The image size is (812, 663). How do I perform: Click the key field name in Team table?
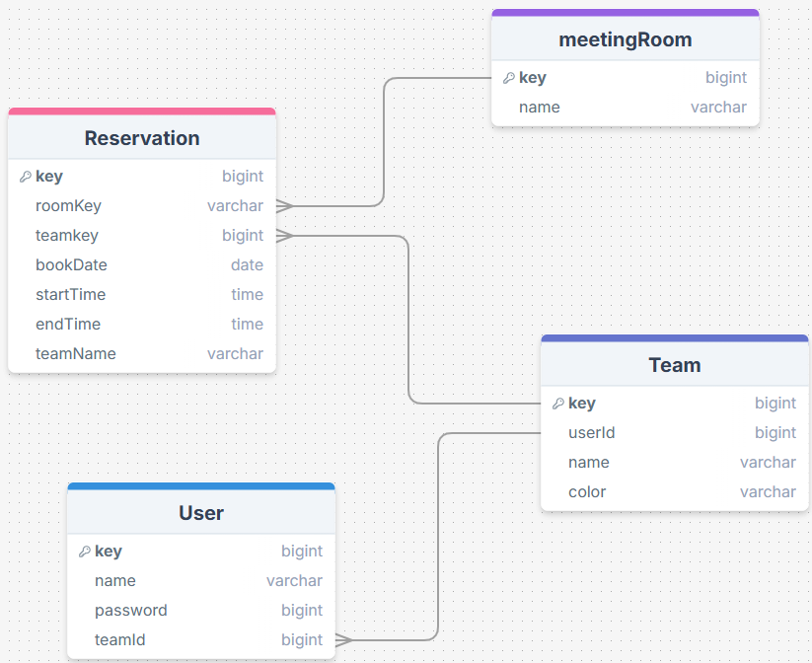581,404
